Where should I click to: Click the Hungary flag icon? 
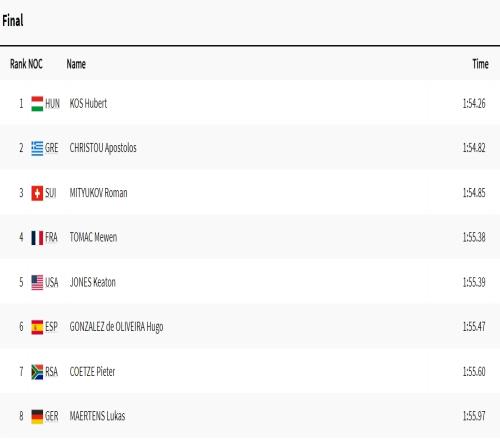point(37,104)
